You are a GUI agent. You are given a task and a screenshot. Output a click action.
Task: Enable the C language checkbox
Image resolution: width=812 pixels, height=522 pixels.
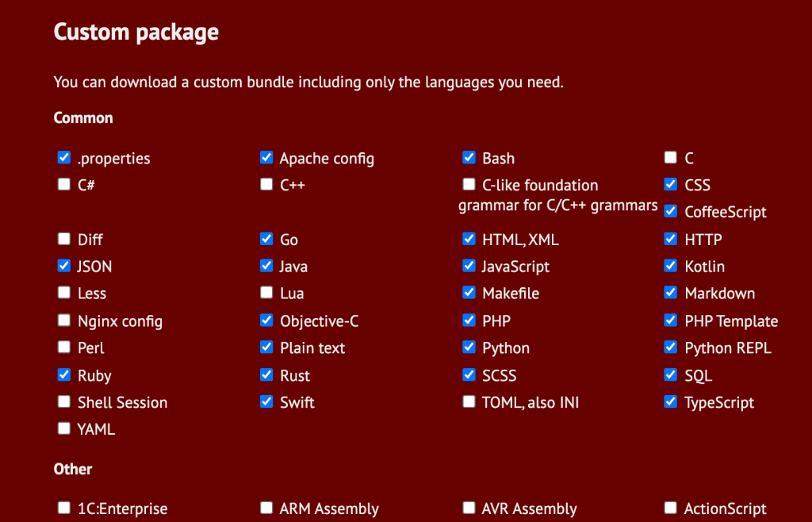coord(671,158)
